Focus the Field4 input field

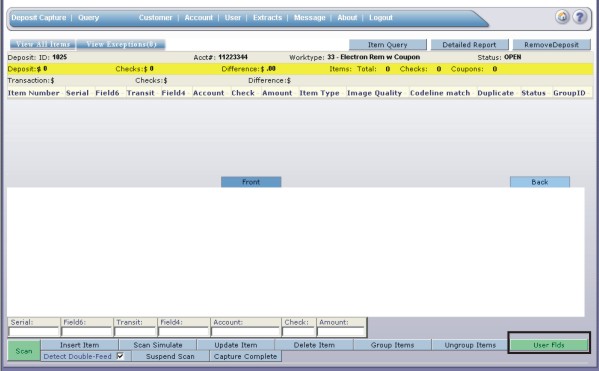tap(183, 331)
